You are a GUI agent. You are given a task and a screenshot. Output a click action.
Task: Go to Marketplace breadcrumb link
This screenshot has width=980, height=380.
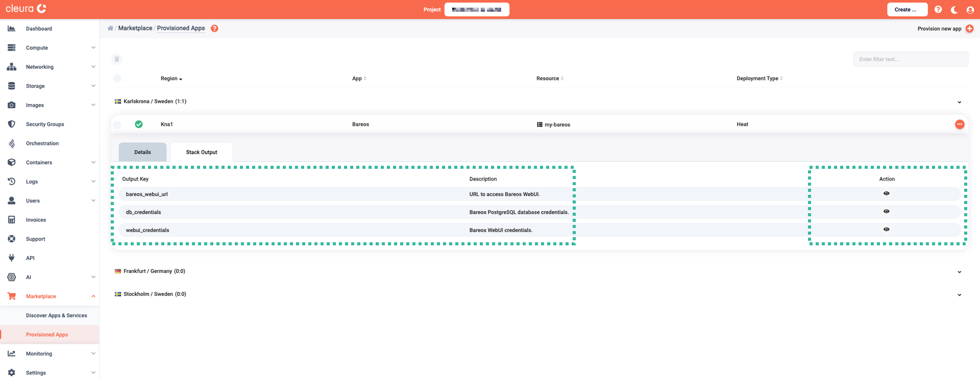(x=135, y=29)
